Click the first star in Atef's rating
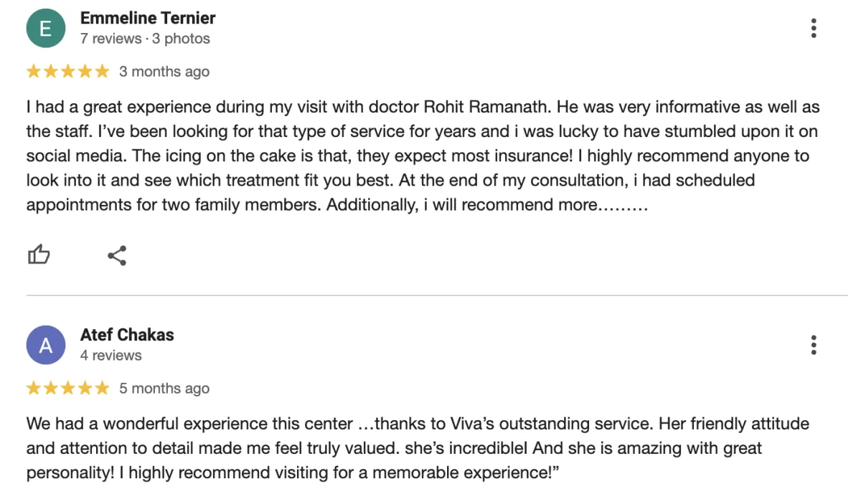861x504 pixels. point(34,388)
